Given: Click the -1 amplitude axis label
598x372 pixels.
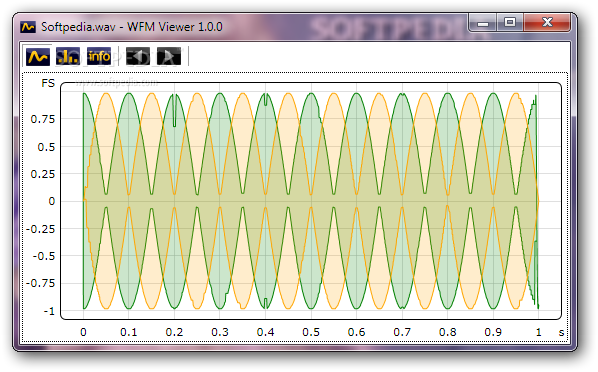Looking at the screenshot, I should [x=49, y=311].
